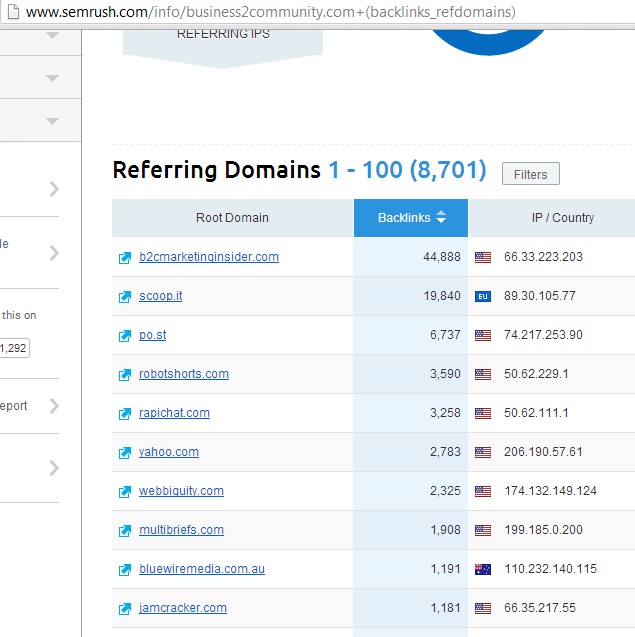This screenshot has width=635, height=637.
Task: Open the sidebar chevron next to 'le'
Action: pyautogui.click(x=54, y=253)
